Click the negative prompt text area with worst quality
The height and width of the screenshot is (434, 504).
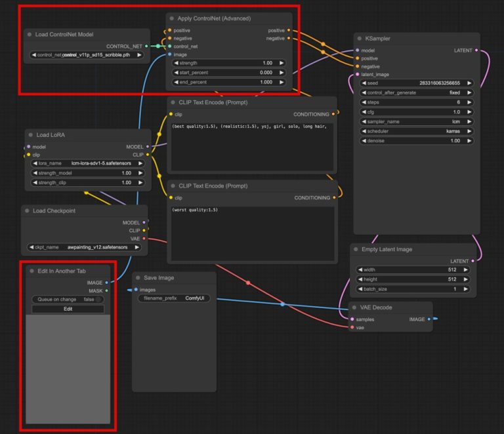click(253, 233)
